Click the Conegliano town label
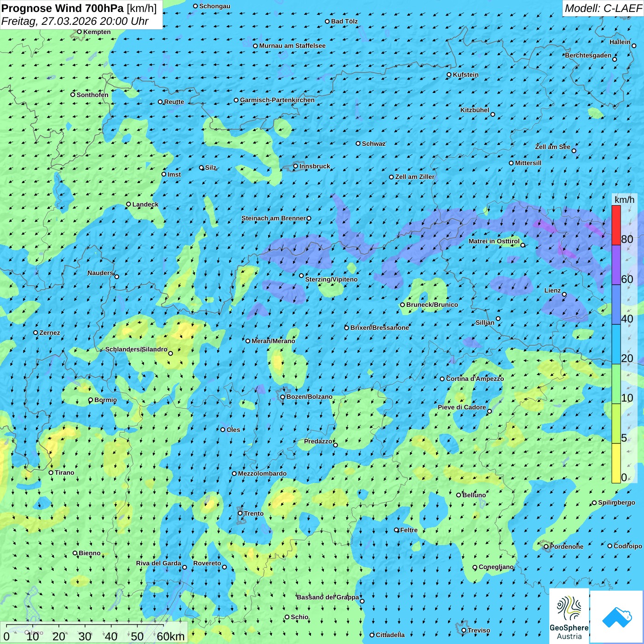 (496, 567)
